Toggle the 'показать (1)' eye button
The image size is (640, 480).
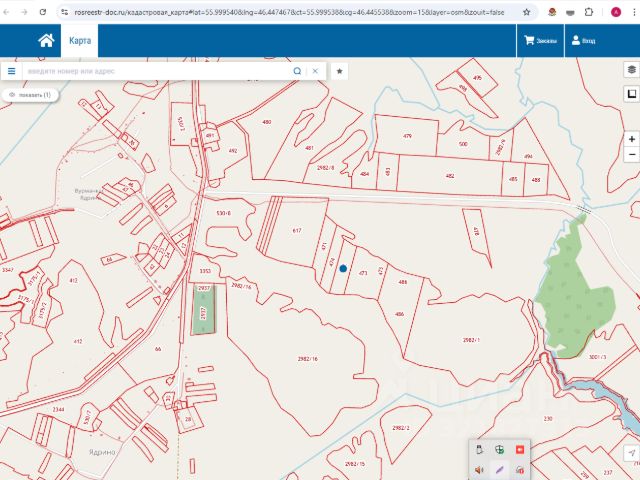click(28, 95)
